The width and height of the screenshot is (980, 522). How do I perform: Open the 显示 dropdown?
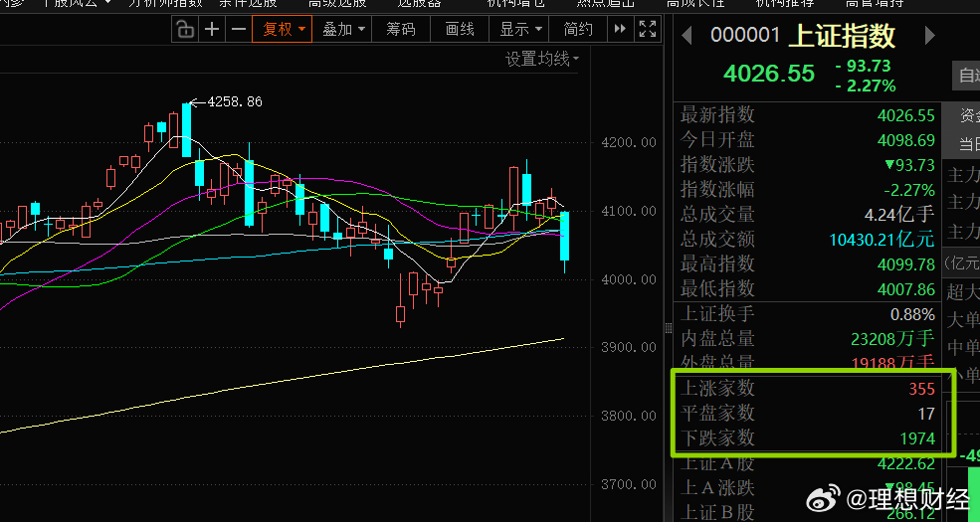519,29
